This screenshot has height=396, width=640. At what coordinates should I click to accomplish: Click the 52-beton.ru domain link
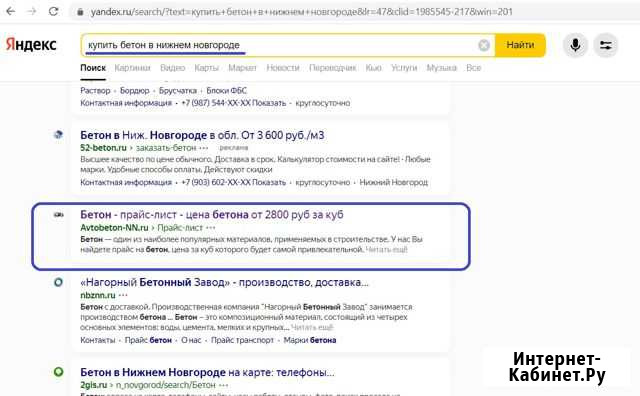pyautogui.click(x=103, y=147)
